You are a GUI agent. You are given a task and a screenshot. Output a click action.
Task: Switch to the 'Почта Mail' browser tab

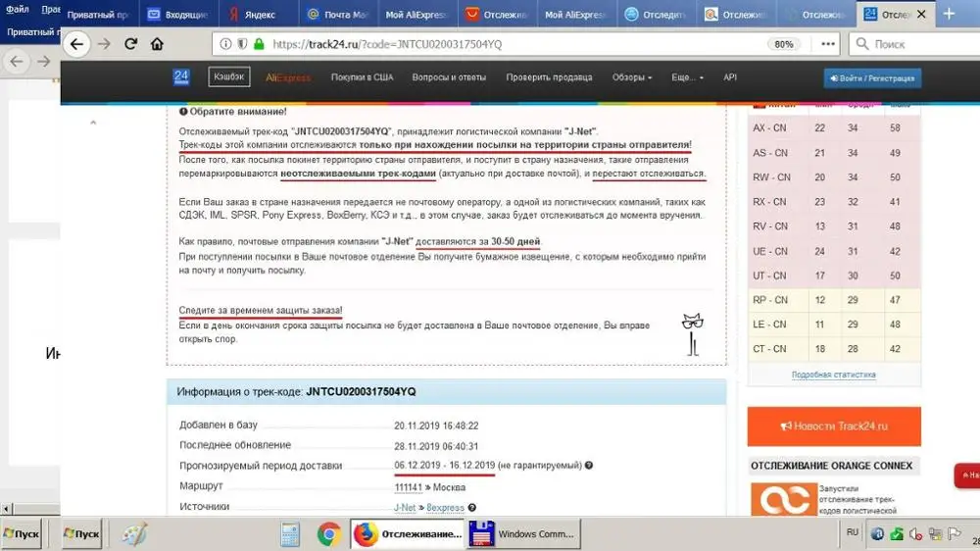pos(337,14)
